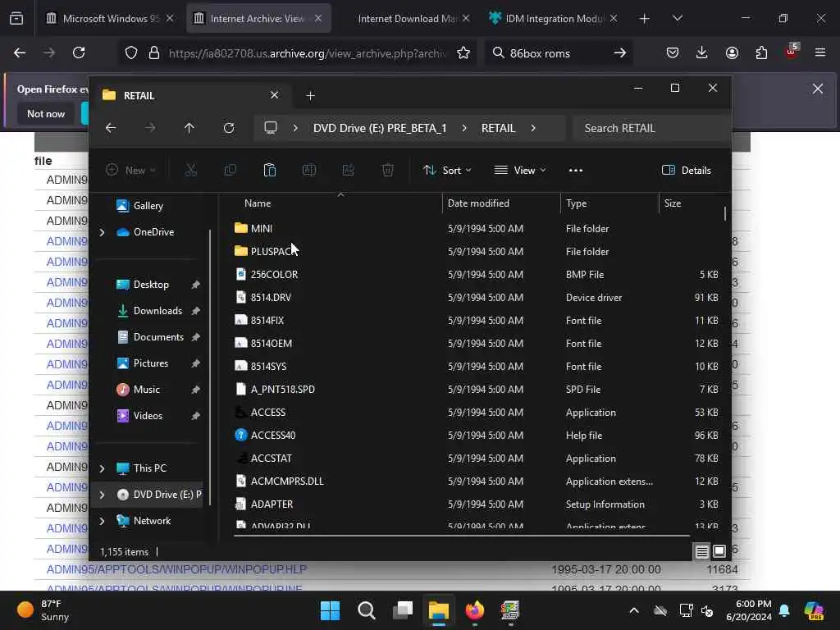The height and width of the screenshot is (630, 840).
Task: Select the ACMCMPRS.DLL file
Action: click(287, 481)
